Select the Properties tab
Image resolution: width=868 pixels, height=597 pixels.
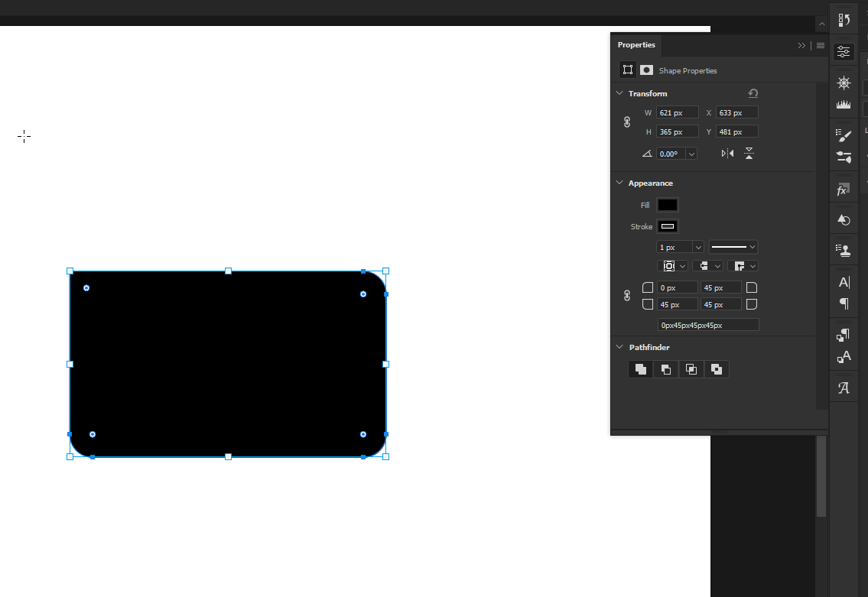click(636, 45)
